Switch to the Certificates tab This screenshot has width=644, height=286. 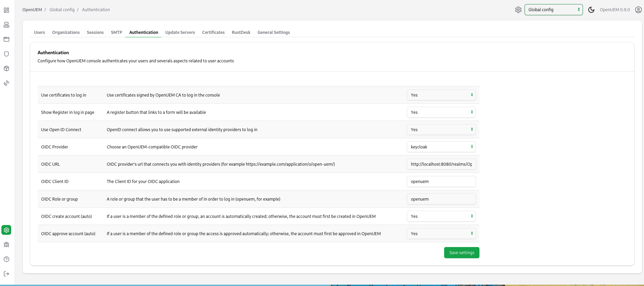click(213, 33)
